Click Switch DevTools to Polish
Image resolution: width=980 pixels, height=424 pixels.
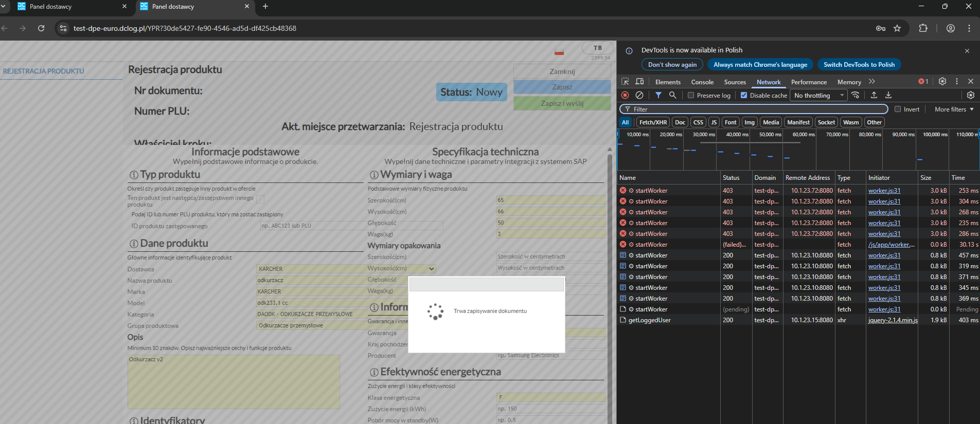click(859, 65)
